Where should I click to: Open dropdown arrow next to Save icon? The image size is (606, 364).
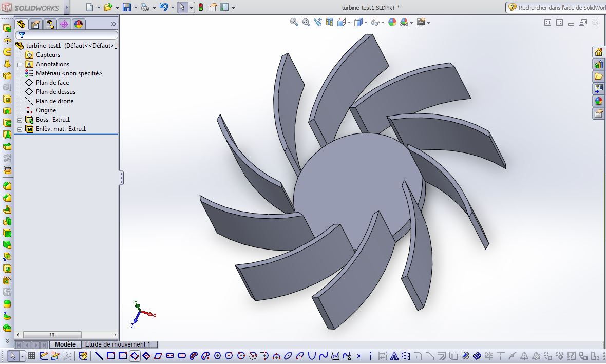click(x=136, y=8)
